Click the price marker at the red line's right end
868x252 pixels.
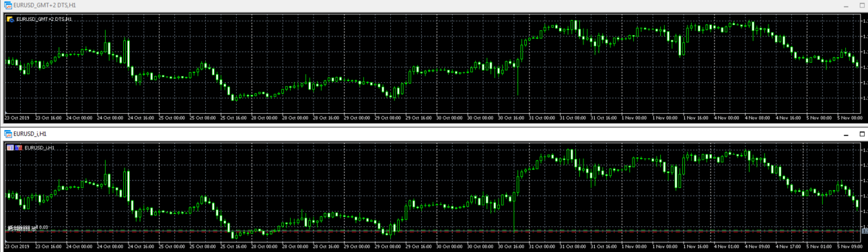click(865, 231)
